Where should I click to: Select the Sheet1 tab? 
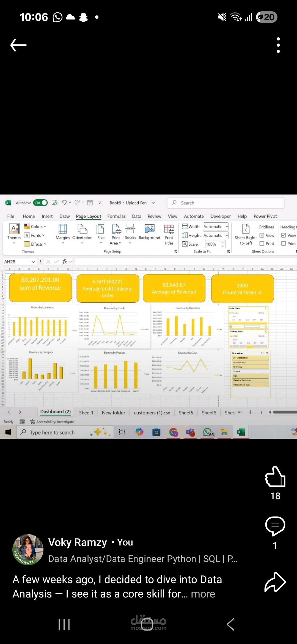pos(86,413)
